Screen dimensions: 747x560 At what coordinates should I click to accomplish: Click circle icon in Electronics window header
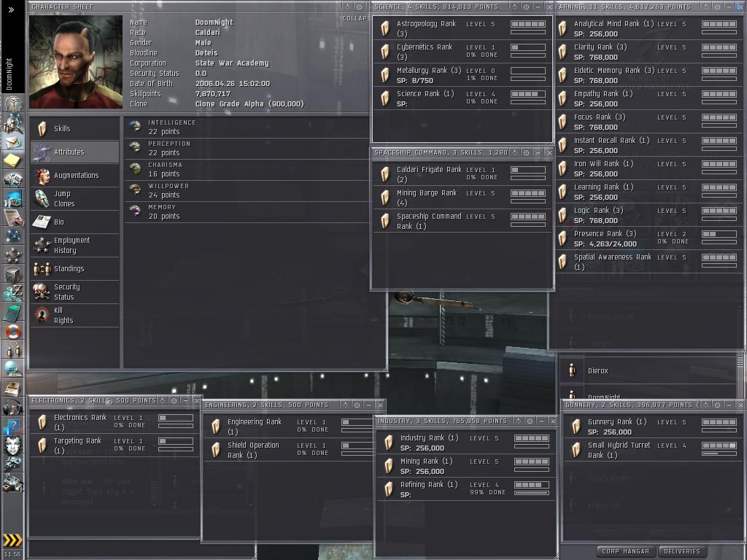[x=174, y=400]
